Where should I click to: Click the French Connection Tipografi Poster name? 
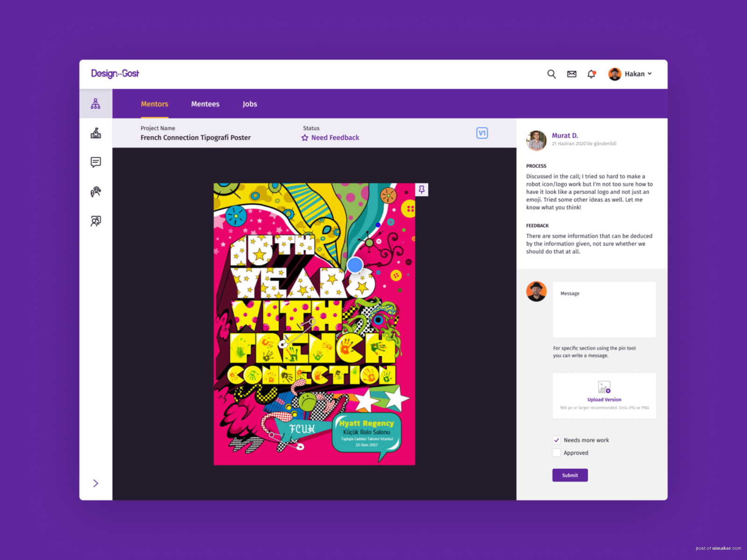(196, 138)
